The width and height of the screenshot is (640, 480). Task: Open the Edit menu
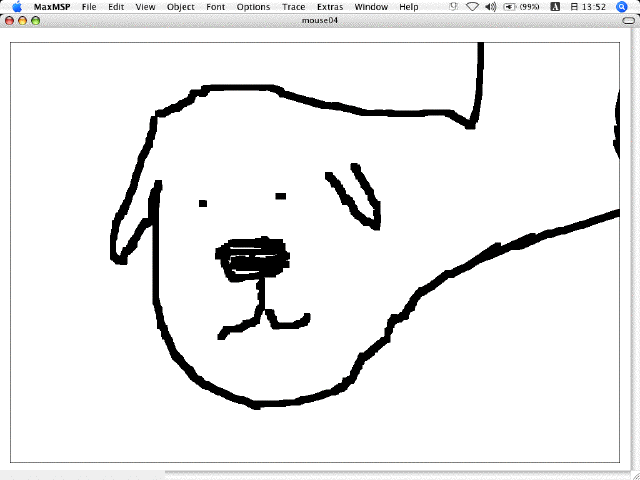tap(116, 7)
